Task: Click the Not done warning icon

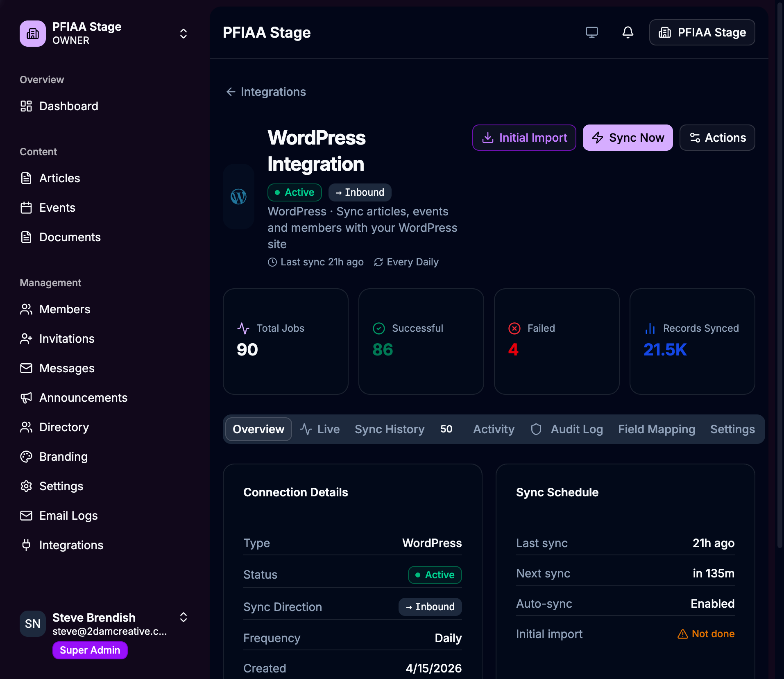Action: pos(683,634)
